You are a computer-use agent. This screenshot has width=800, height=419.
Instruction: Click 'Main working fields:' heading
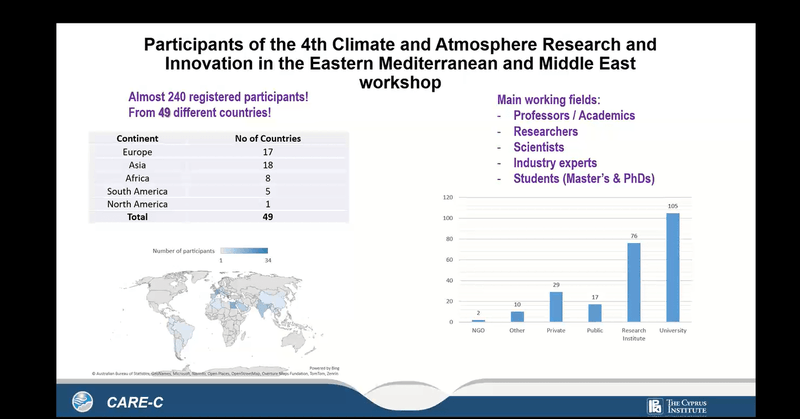click(x=548, y=100)
